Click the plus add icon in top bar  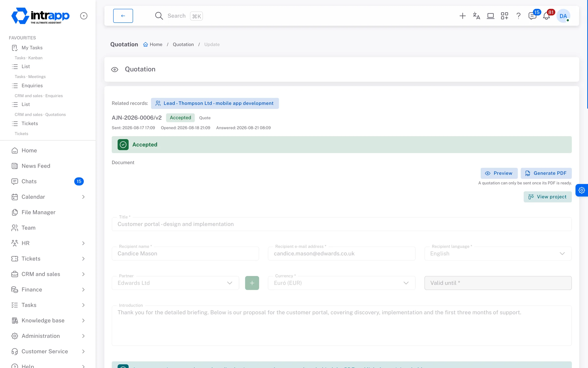point(462,16)
